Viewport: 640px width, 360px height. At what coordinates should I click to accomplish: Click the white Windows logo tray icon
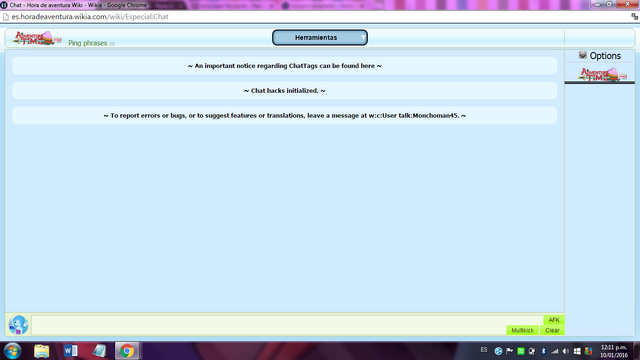[x=577, y=351]
